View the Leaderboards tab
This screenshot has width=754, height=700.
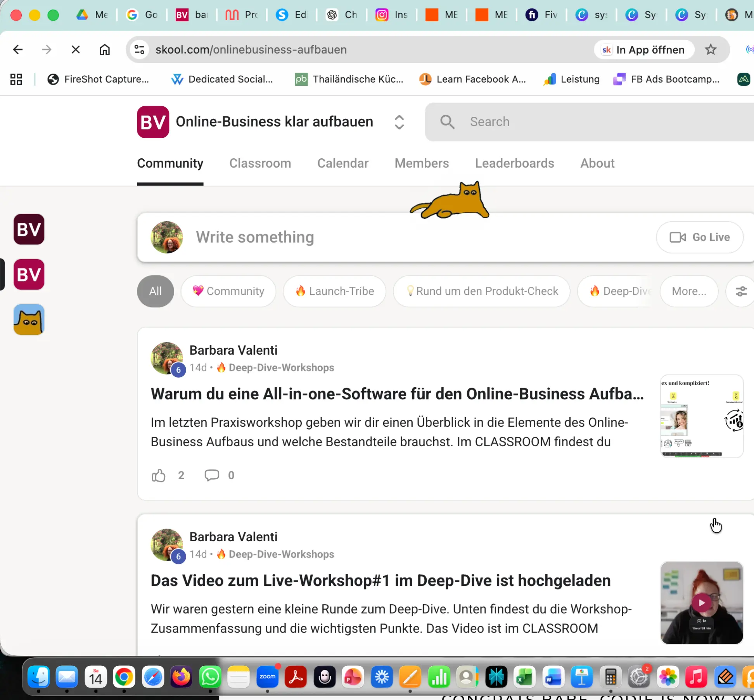click(514, 163)
